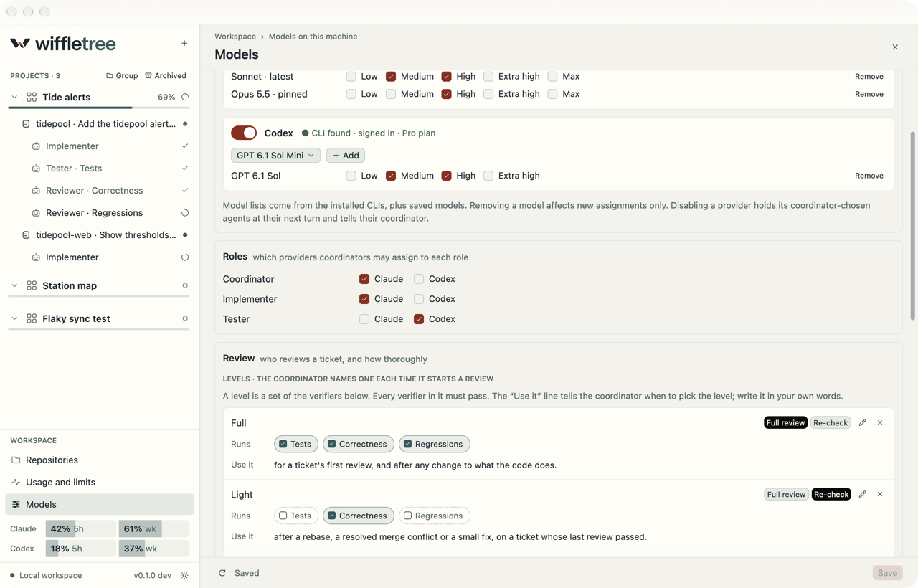The height and width of the screenshot is (588, 918).
Task: Select the Models workspace item
Action: pyautogui.click(x=100, y=504)
